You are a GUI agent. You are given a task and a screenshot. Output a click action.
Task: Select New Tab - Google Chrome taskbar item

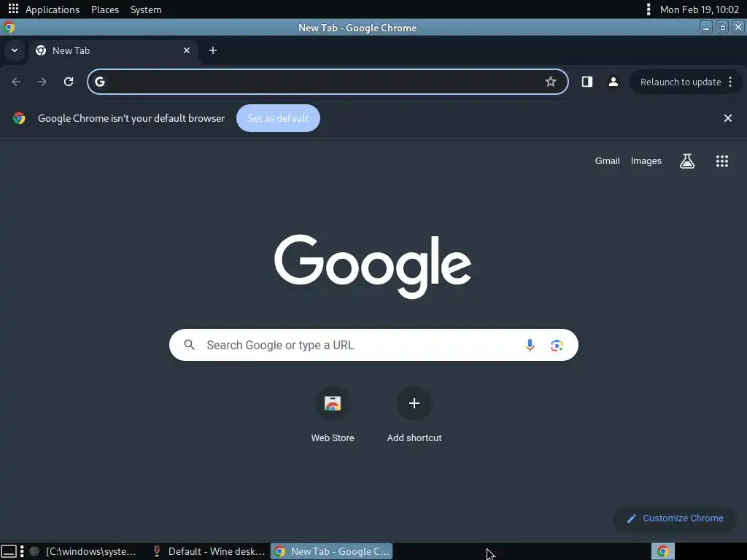tap(332, 551)
